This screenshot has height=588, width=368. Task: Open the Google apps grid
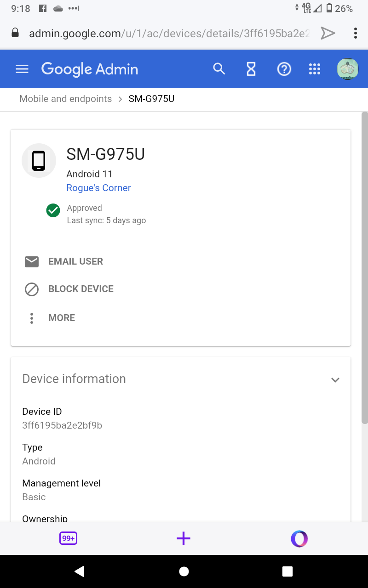click(315, 69)
